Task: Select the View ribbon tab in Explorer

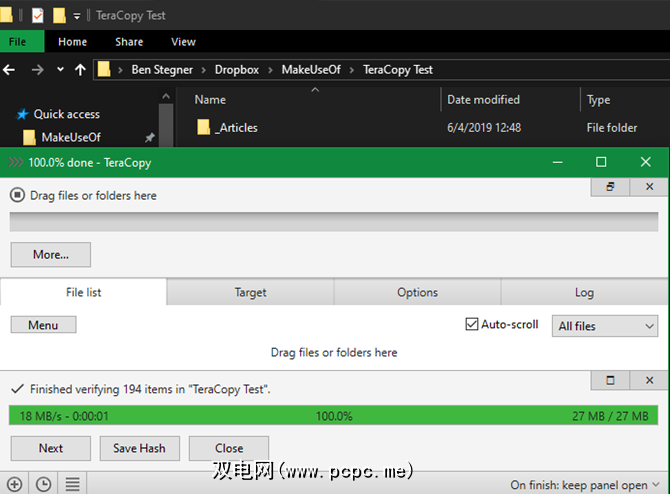Action: point(183,42)
